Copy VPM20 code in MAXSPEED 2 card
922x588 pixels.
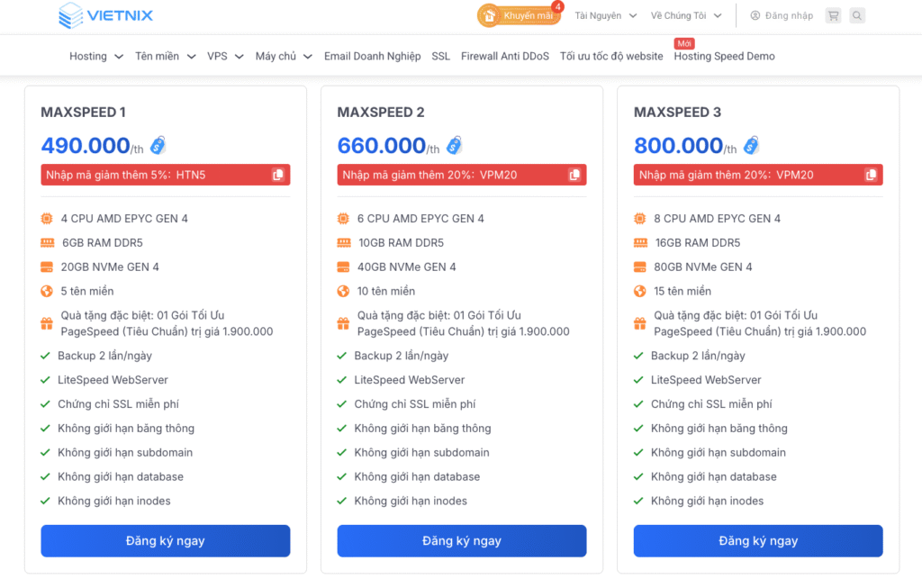point(574,175)
